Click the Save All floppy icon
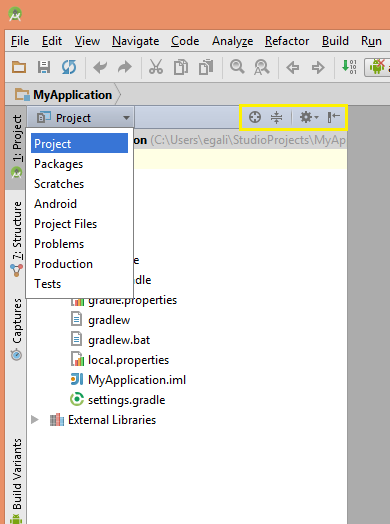This screenshot has height=524, width=390. pyautogui.click(x=44, y=67)
